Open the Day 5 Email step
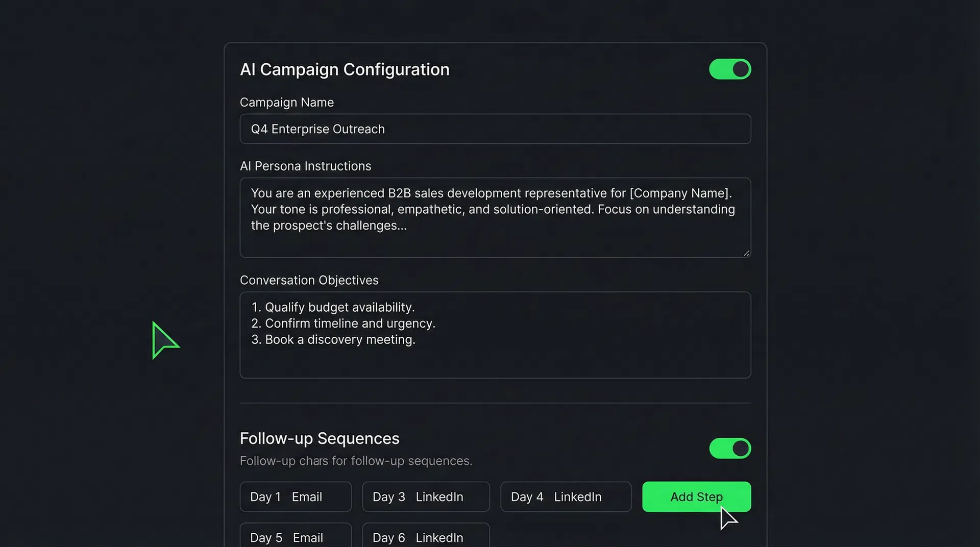This screenshot has height=547, width=980. [x=295, y=537]
